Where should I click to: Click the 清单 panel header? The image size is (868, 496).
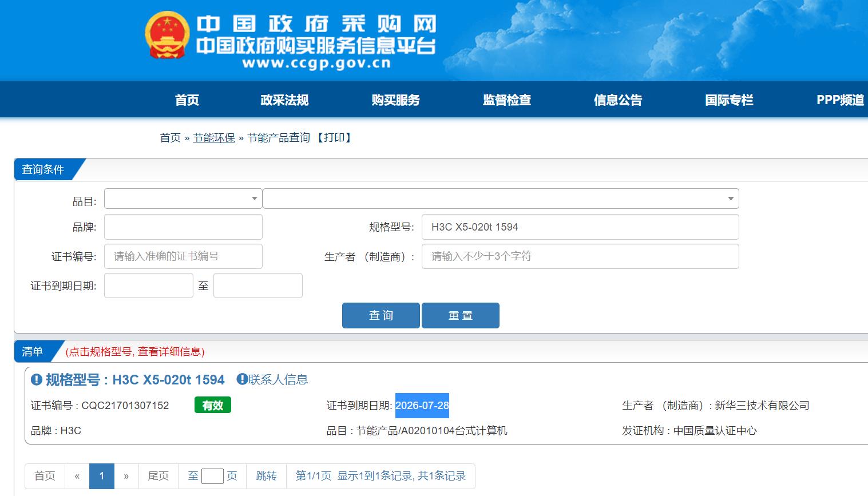pos(33,351)
